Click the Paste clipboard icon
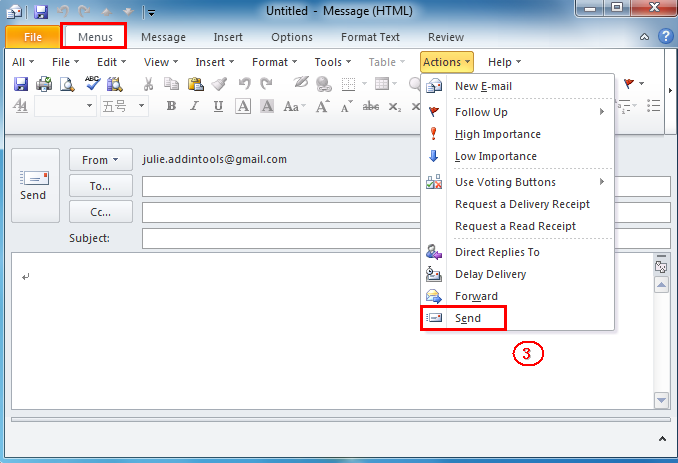 click(x=195, y=83)
